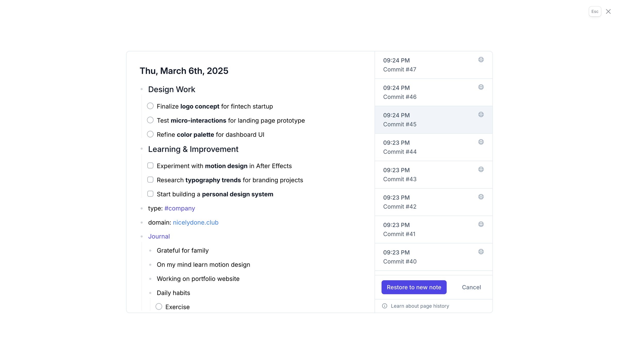
Task: Click the globe icon on Commit #42
Action: tap(481, 197)
